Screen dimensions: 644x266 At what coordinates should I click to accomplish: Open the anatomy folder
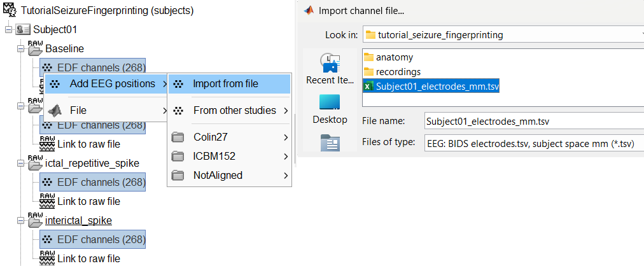[x=394, y=57]
